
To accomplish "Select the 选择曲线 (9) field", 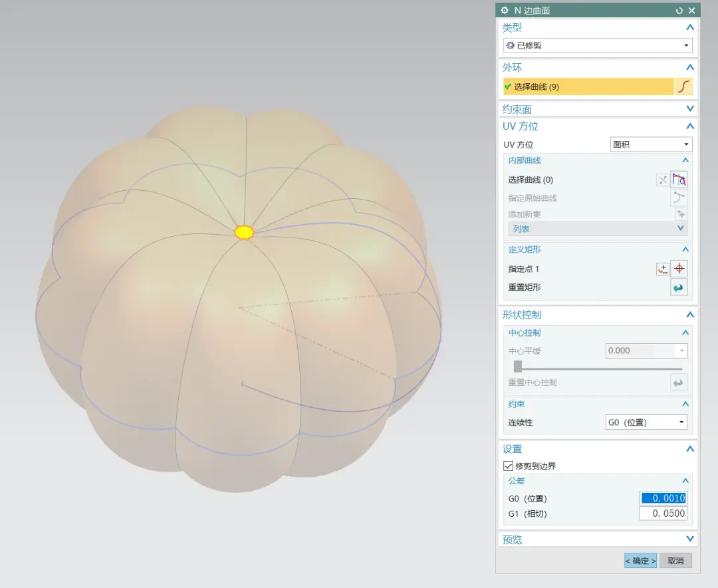I will click(588, 86).
